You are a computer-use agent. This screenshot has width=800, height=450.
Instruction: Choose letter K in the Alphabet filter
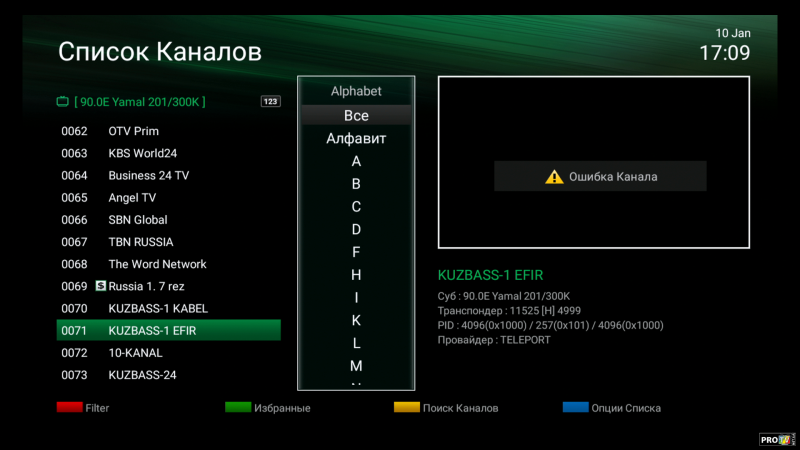pos(356,321)
